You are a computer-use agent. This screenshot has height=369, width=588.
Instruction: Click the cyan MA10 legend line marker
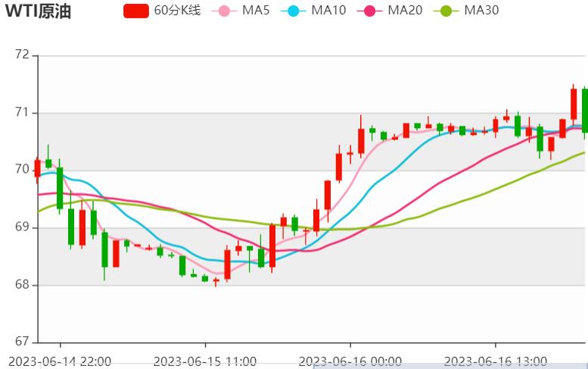(293, 11)
